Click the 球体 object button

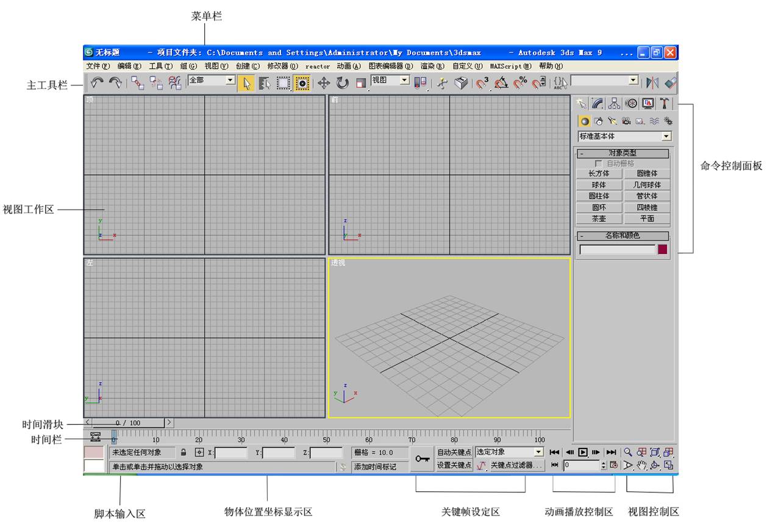point(599,185)
